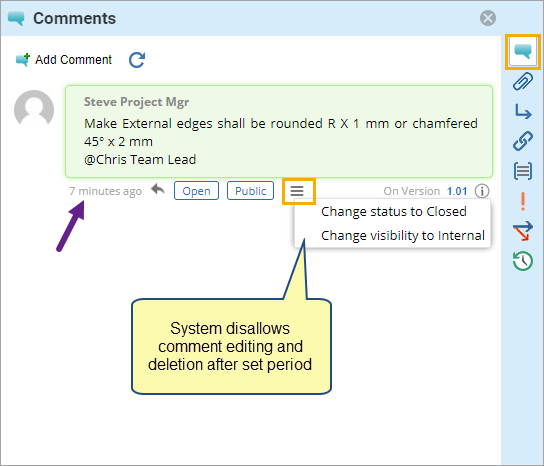544x466 pixels.
Task: Toggle the Open status badge
Action: [196, 191]
